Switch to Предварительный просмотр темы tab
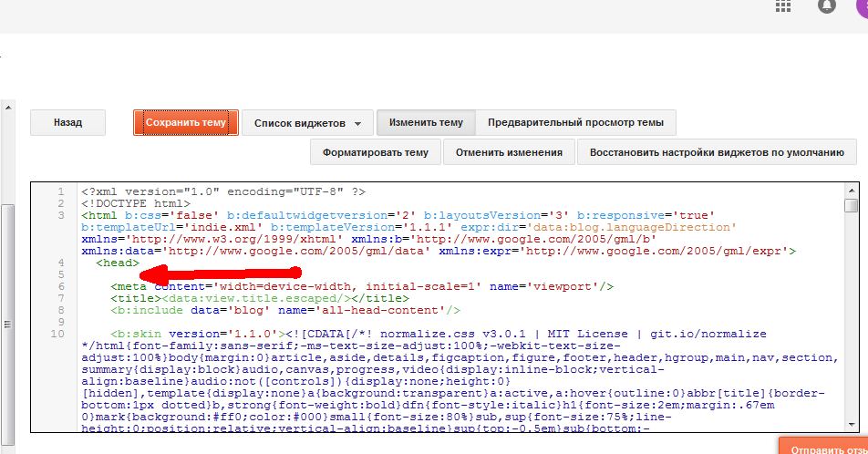The width and height of the screenshot is (868, 454). (x=575, y=122)
